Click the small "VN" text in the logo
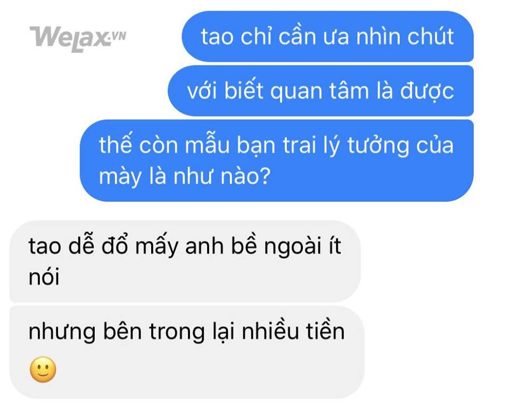 pyautogui.click(x=119, y=36)
